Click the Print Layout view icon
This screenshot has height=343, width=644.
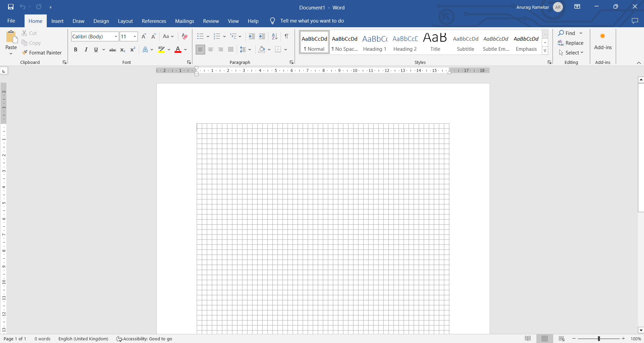tap(544, 339)
